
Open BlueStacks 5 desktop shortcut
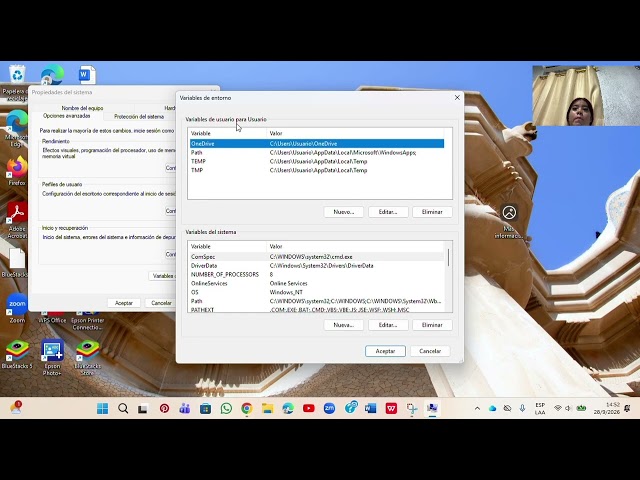(17, 354)
